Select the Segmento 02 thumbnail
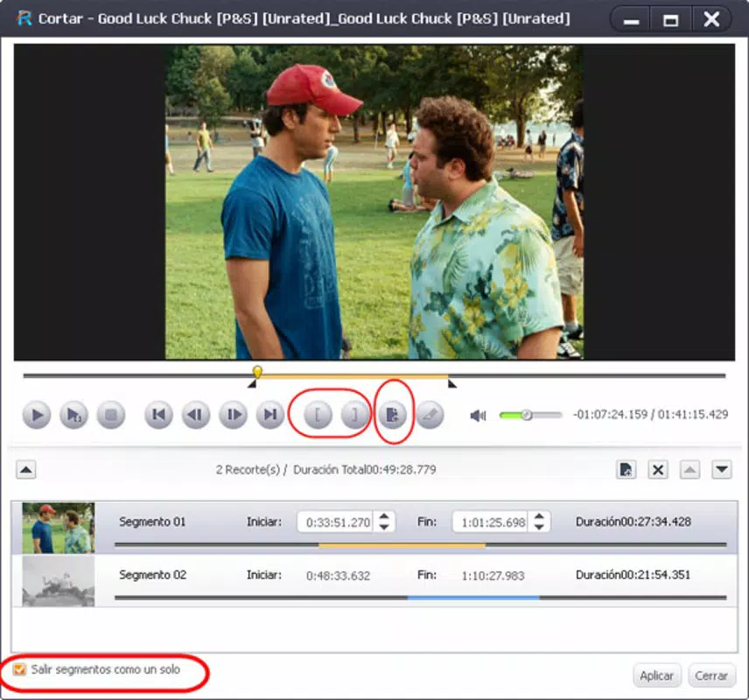749x700 pixels. click(x=59, y=580)
